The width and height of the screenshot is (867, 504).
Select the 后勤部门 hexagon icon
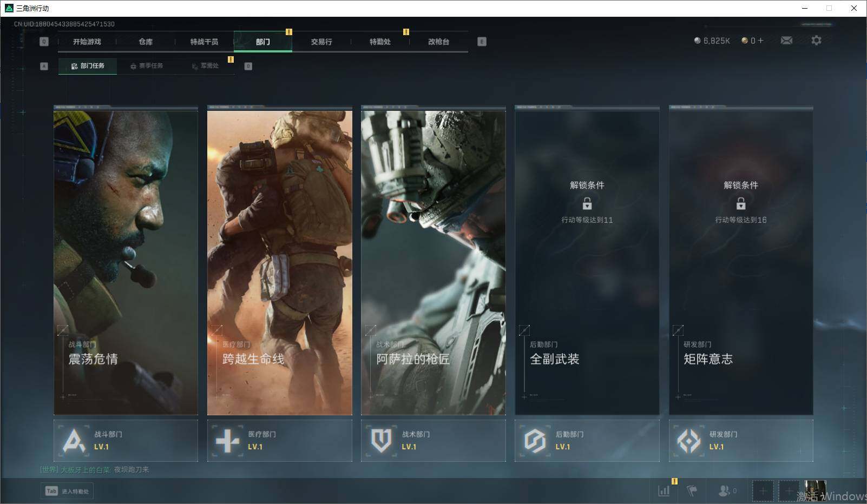[x=535, y=440]
